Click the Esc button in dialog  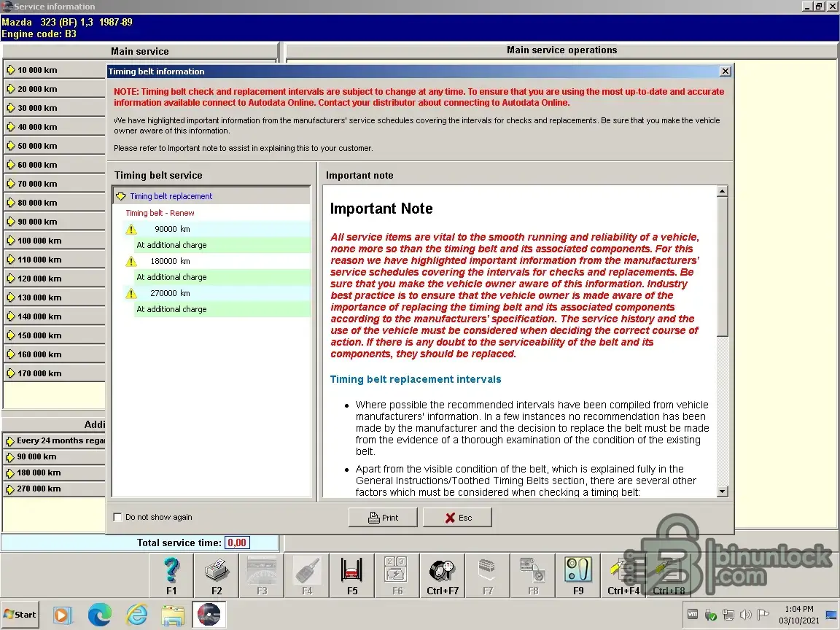click(x=457, y=518)
